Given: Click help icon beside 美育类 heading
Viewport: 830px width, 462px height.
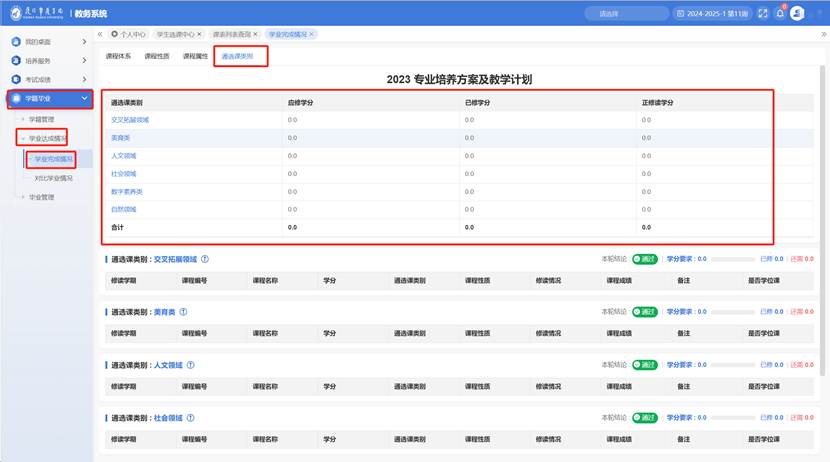Looking at the screenshot, I should tap(183, 311).
